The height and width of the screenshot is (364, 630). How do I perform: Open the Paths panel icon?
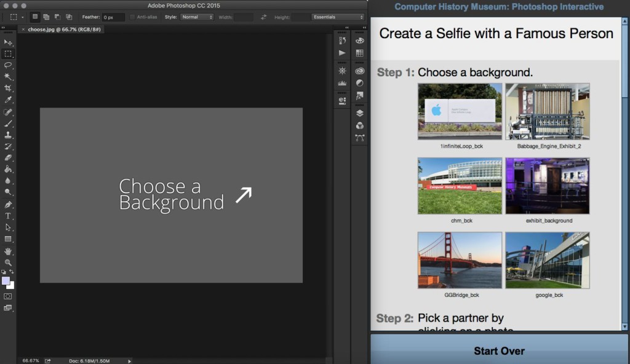(x=359, y=138)
